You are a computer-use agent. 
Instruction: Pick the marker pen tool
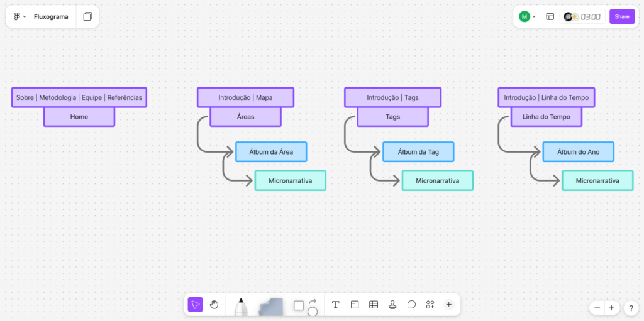tap(240, 307)
